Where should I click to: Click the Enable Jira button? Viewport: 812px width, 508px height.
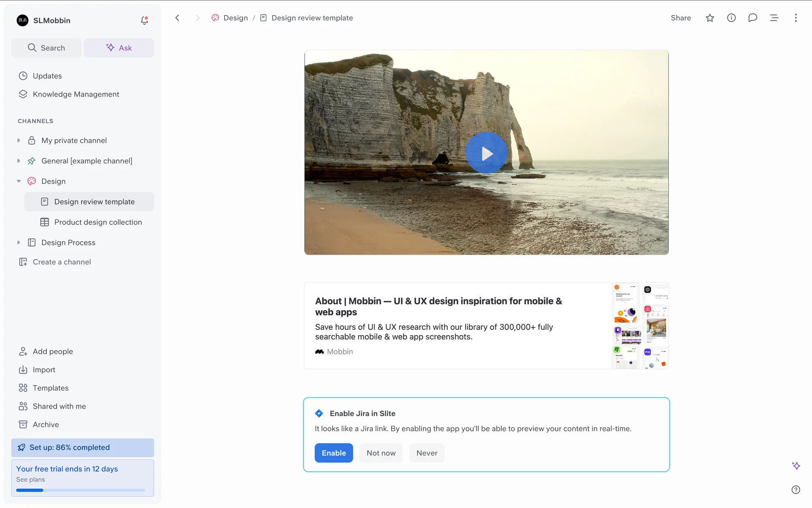333,453
